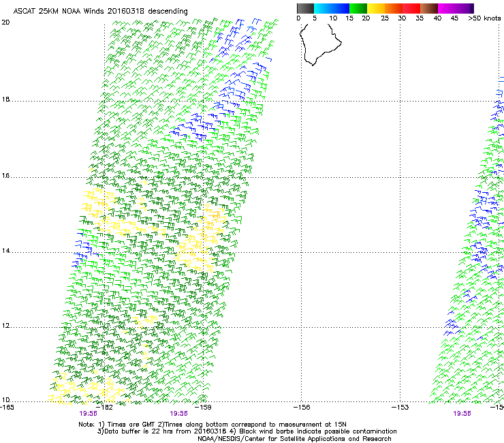
Task: Click the cyan 5-10 knots color swatch
Action: (323, 8)
